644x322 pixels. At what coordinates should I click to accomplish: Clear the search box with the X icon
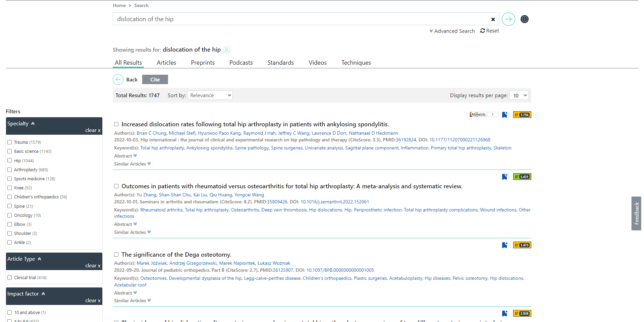tap(493, 19)
